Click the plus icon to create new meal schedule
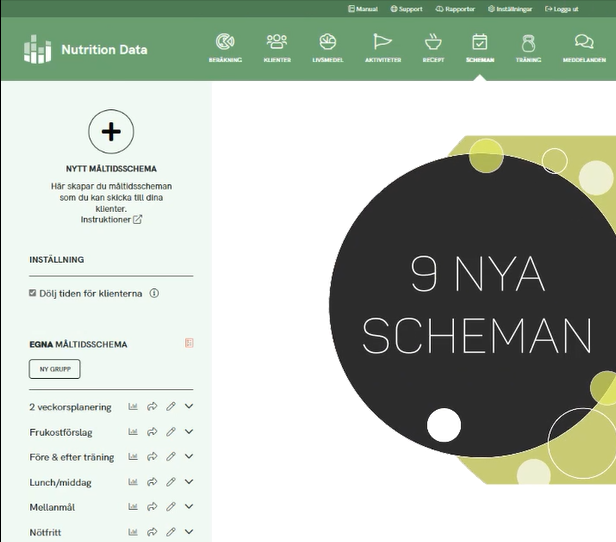The width and height of the screenshot is (616, 542). [111, 131]
